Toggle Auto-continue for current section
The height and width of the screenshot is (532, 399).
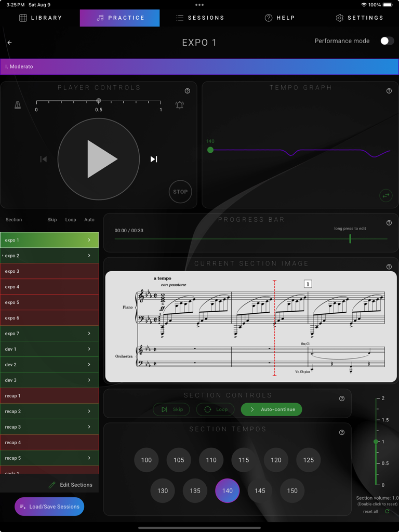tap(271, 409)
